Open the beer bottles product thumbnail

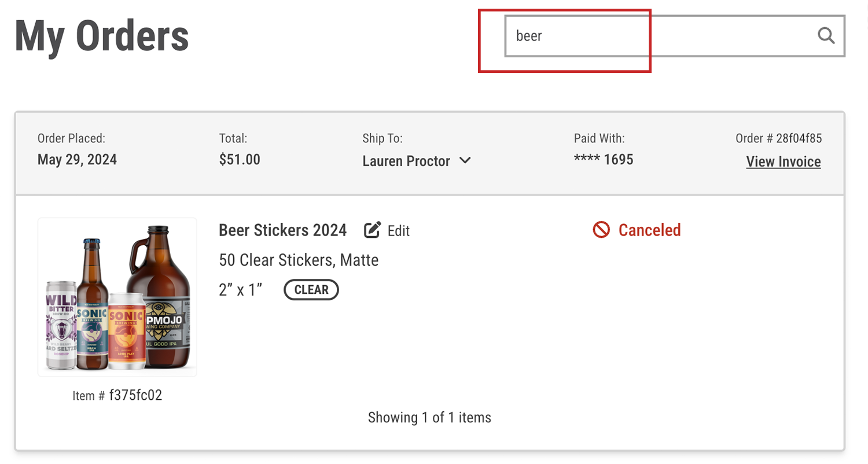click(117, 297)
